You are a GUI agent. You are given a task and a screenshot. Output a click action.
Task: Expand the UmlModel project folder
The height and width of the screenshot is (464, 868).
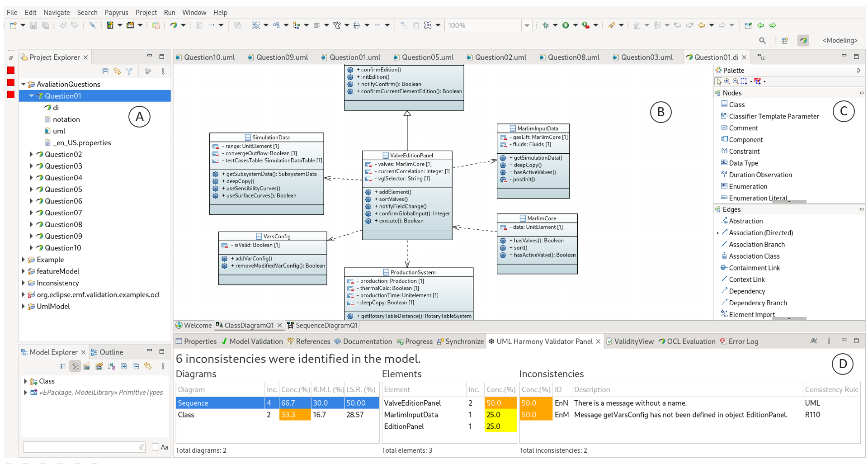point(24,306)
